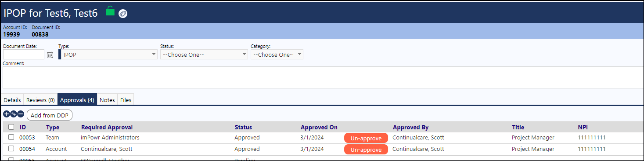Un-approve the imPowr Administrators team approval
The height and width of the screenshot is (161, 644).
366,138
